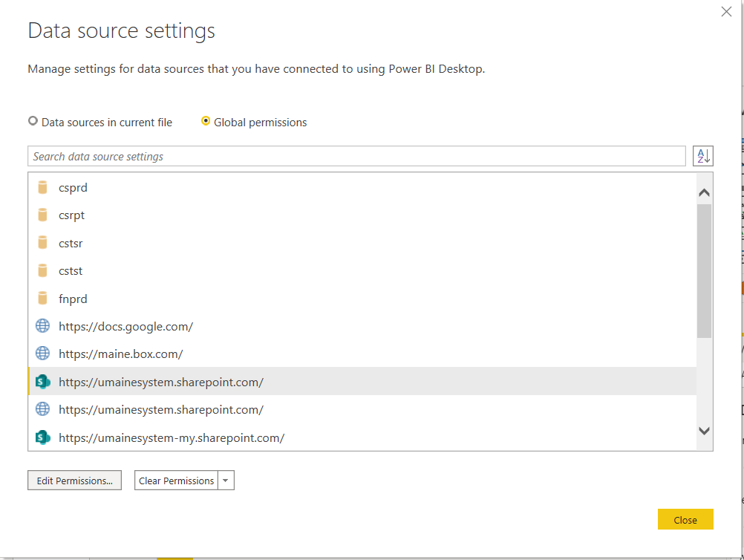Close the dialog with the X icon

(x=726, y=11)
